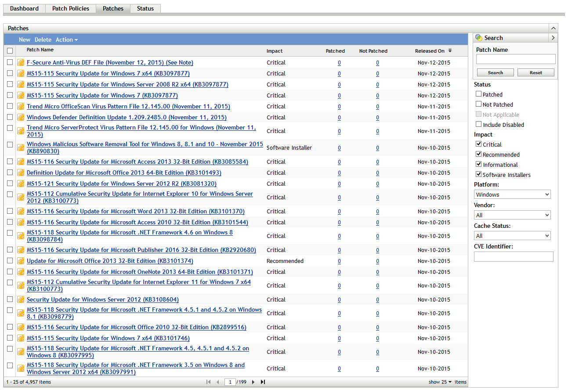Image resolution: width=568 pixels, height=392 pixels.
Task: Go to the first page of patches
Action: [208, 382]
